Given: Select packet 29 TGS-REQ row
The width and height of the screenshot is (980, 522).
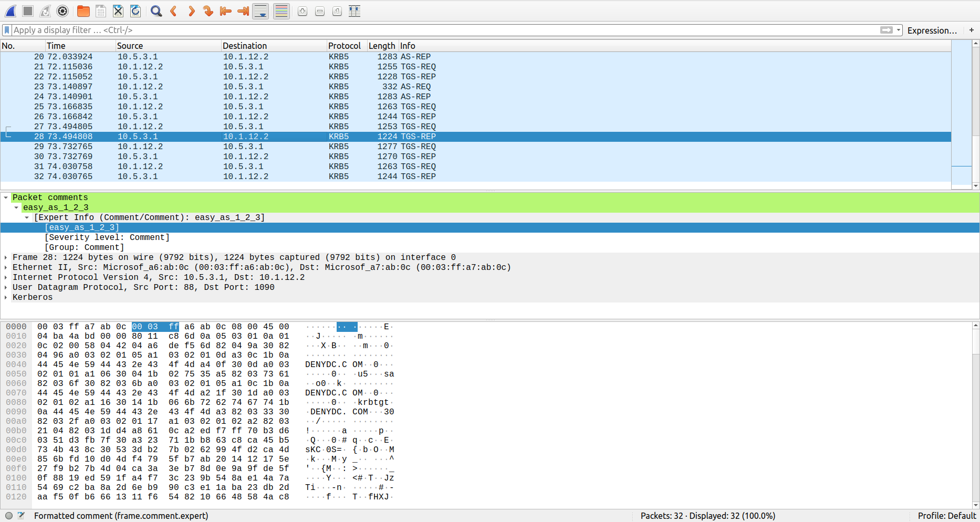Looking at the screenshot, I should (476, 147).
